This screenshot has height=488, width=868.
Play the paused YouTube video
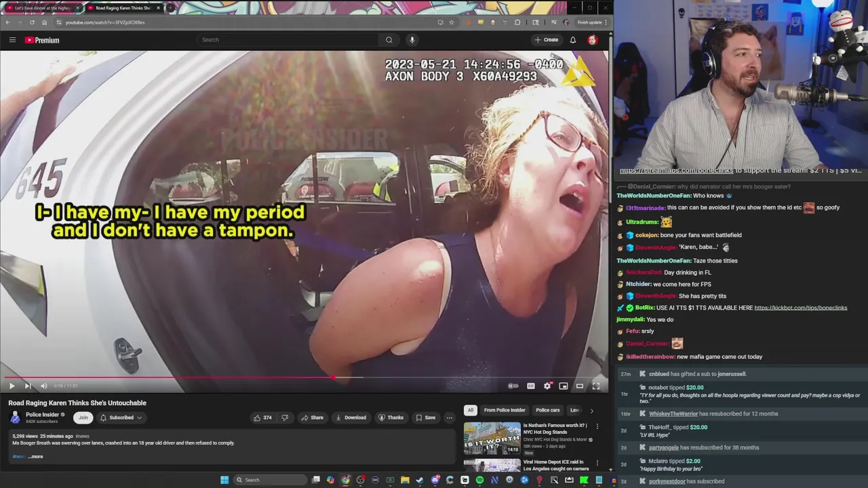coord(12,386)
